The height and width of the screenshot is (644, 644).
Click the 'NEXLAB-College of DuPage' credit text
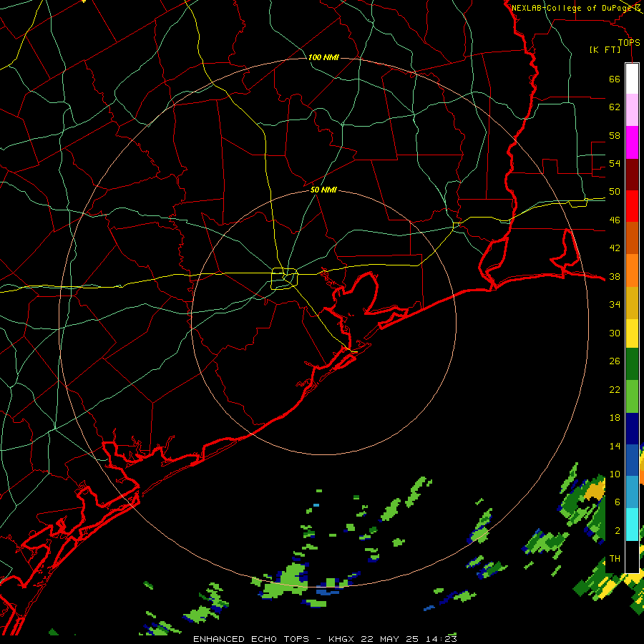[x=571, y=7]
